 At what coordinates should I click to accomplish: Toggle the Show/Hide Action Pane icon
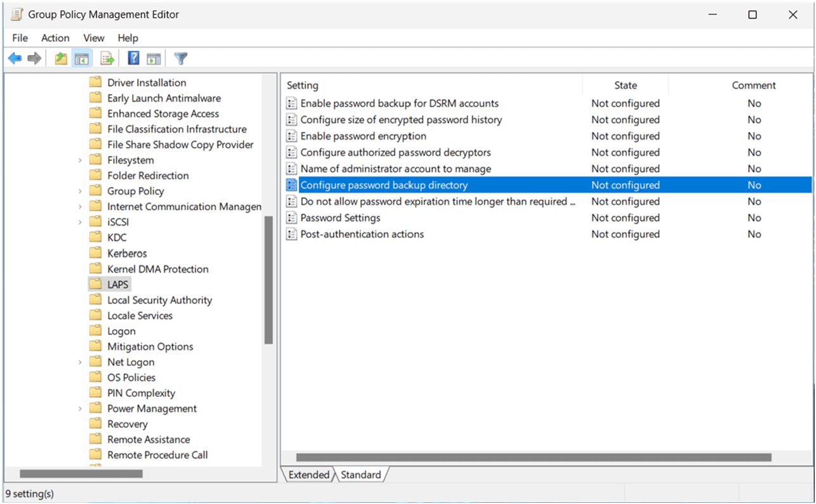tap(154, 58)
